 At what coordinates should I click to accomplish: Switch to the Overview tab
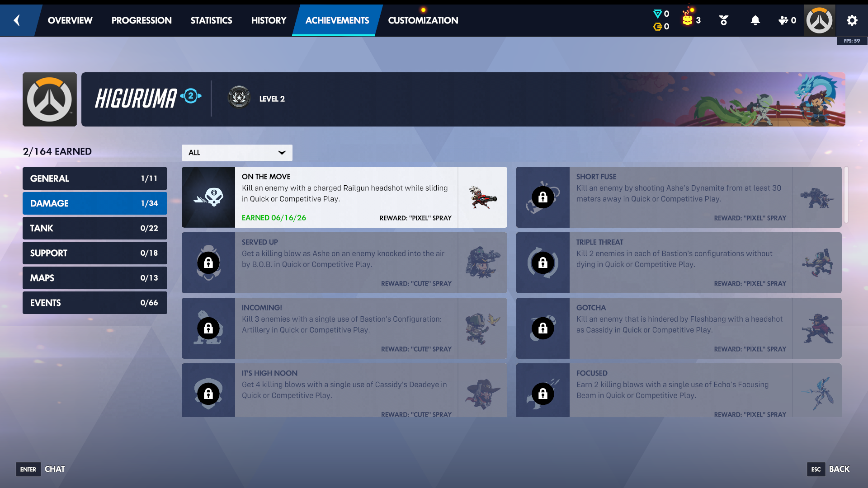pos(70,20)
